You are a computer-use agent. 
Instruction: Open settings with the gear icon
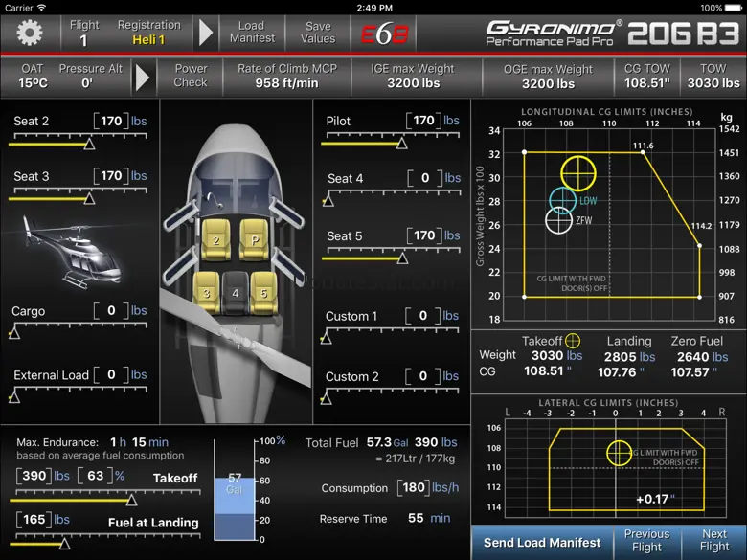pos(30,33)
